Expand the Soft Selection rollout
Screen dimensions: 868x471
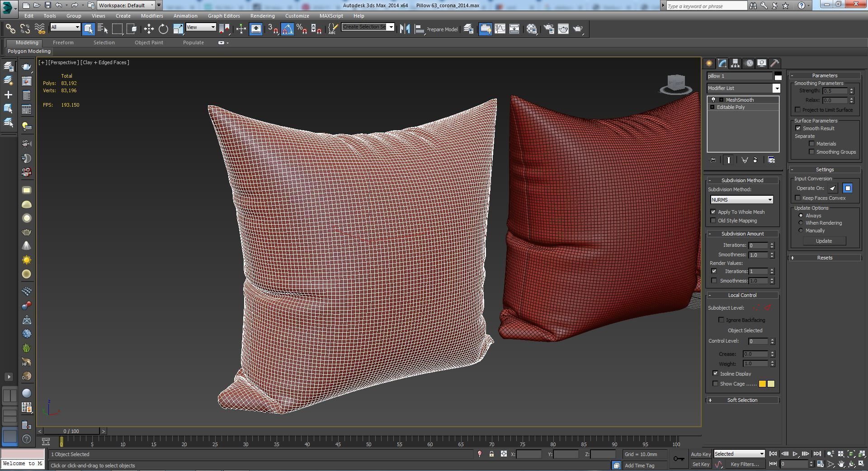[742, 400]
